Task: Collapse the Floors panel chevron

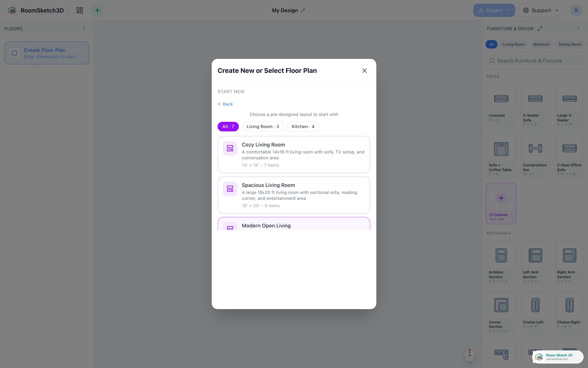Action: coord(84,29)
